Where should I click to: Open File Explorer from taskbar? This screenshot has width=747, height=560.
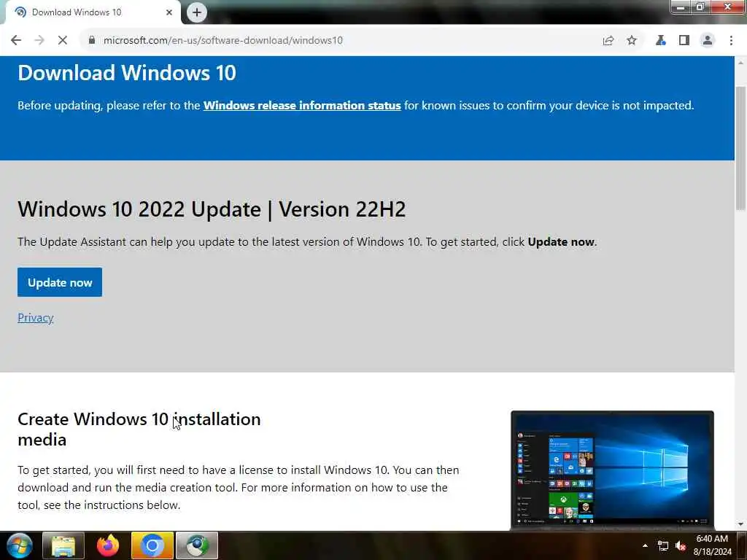[63, 545]
